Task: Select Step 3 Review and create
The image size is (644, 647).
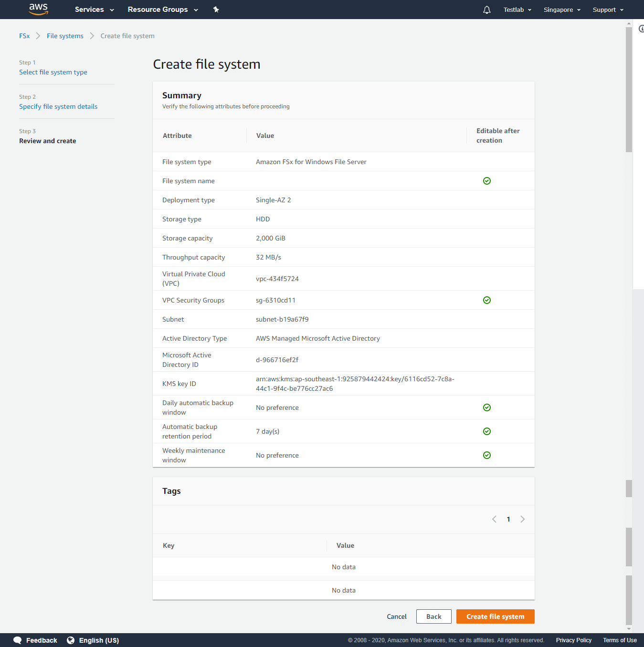Action: (x=48, y=141)
